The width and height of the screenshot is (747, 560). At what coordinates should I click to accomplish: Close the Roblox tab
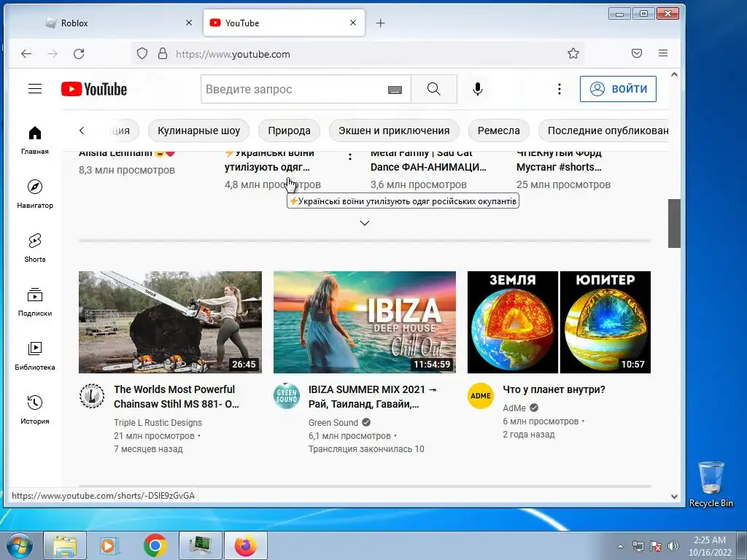tap(189, 23)
